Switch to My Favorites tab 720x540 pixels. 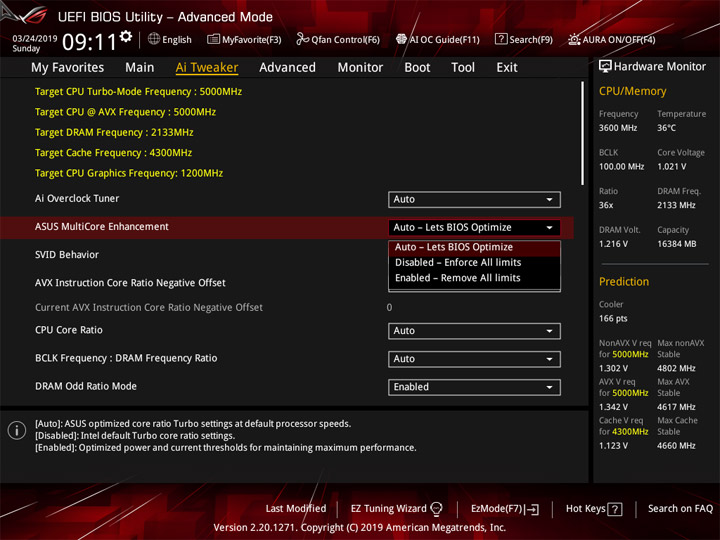(x=68, y=68)
